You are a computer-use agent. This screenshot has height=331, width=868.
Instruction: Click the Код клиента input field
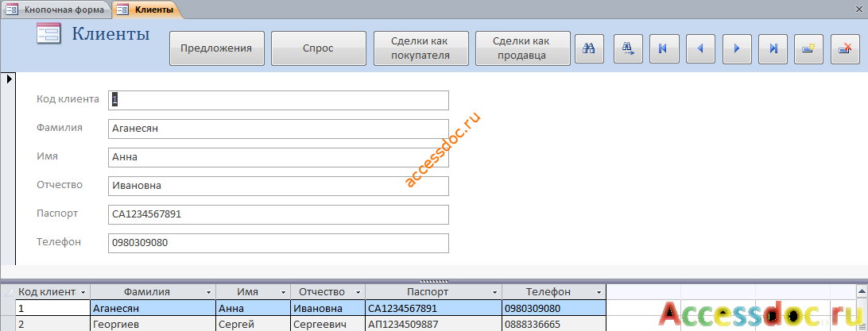278,100
